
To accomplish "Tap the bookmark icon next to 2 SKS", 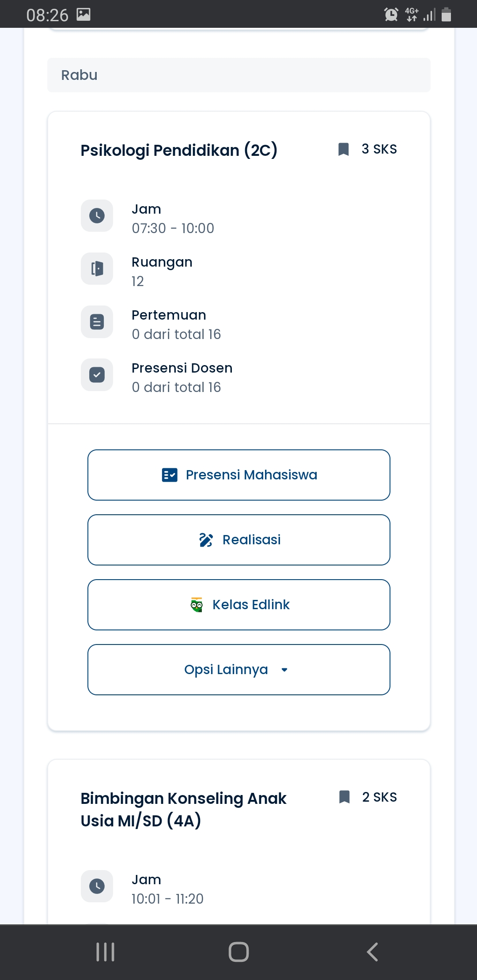I will pos(344,797).
